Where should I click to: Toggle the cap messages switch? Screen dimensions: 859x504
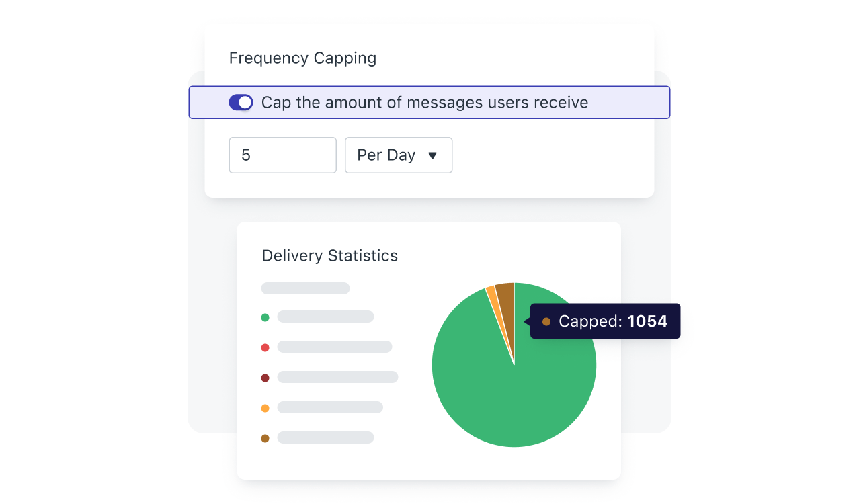241,102
